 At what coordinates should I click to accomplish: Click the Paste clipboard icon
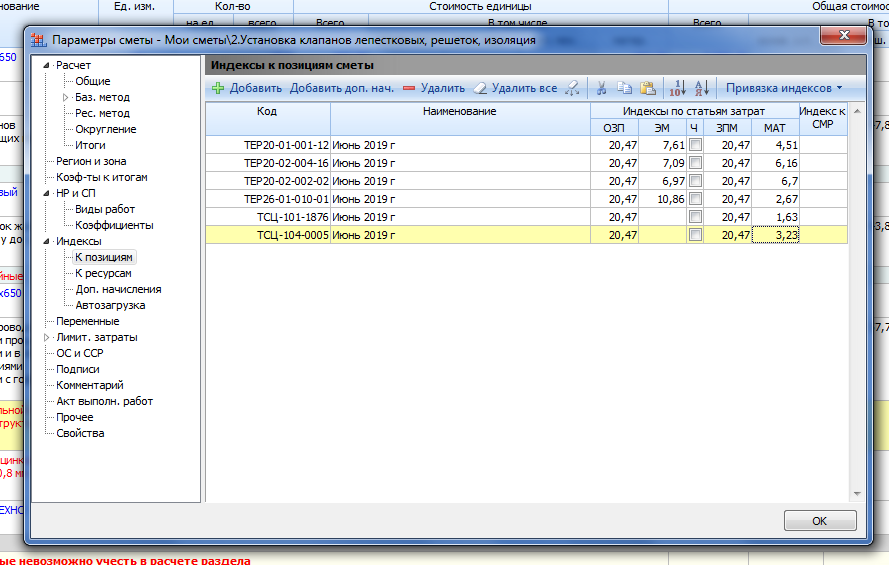click(x=647, y=88)
